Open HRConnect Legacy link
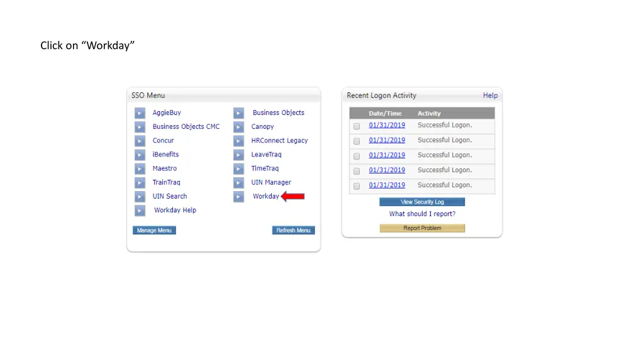644x362 pixels. (x=279, y=140)
